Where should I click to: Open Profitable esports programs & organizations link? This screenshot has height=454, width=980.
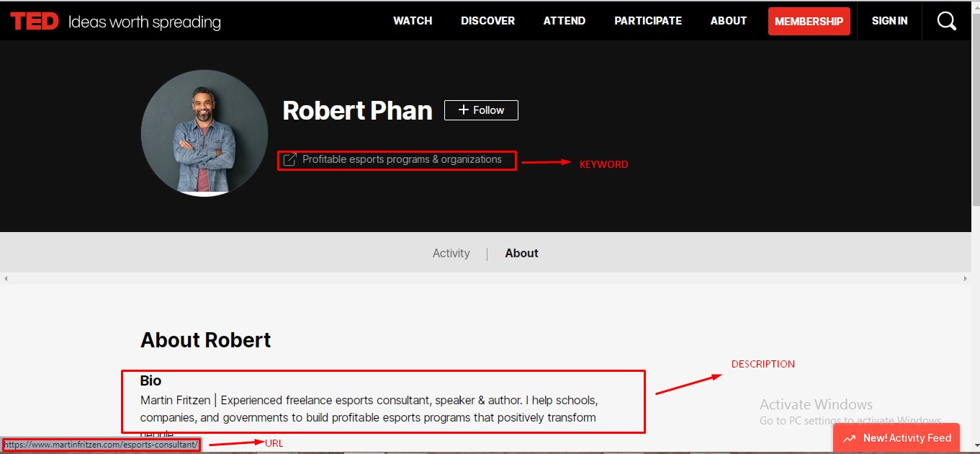[x=402, y=159]
